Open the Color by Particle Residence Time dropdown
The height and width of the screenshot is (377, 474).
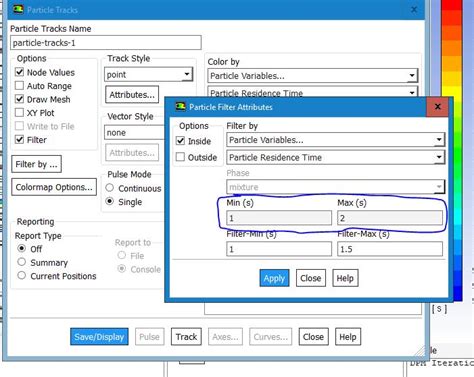click(x=312, y=92)
